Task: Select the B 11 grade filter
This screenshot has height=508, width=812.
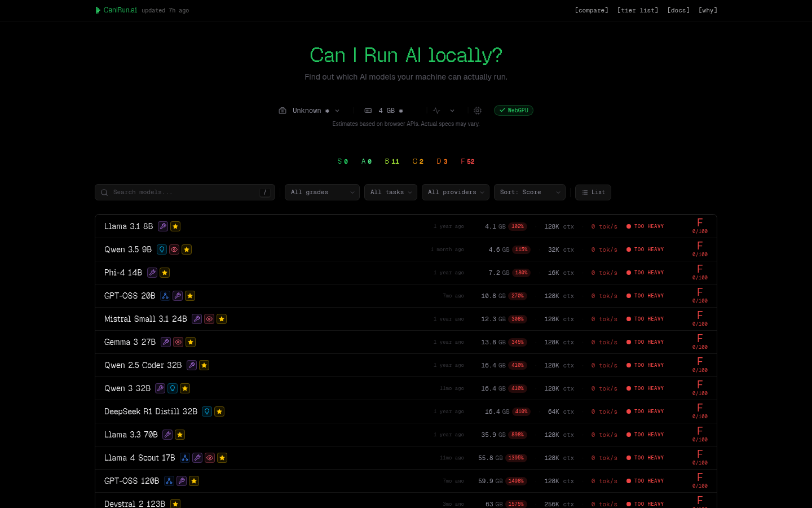Action: (x=391, y=161)
